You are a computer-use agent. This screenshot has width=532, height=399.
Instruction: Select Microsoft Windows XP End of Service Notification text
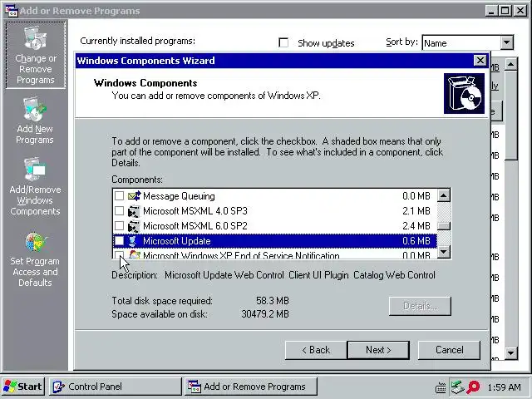[241, 255]
